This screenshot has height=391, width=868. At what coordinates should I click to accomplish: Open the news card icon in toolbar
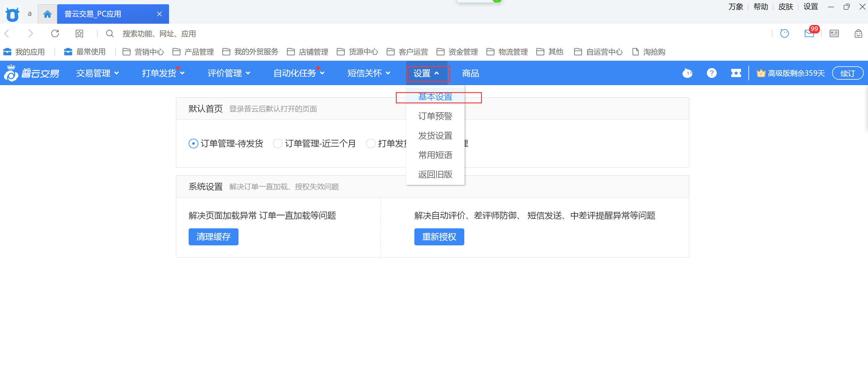coord(834,33)
